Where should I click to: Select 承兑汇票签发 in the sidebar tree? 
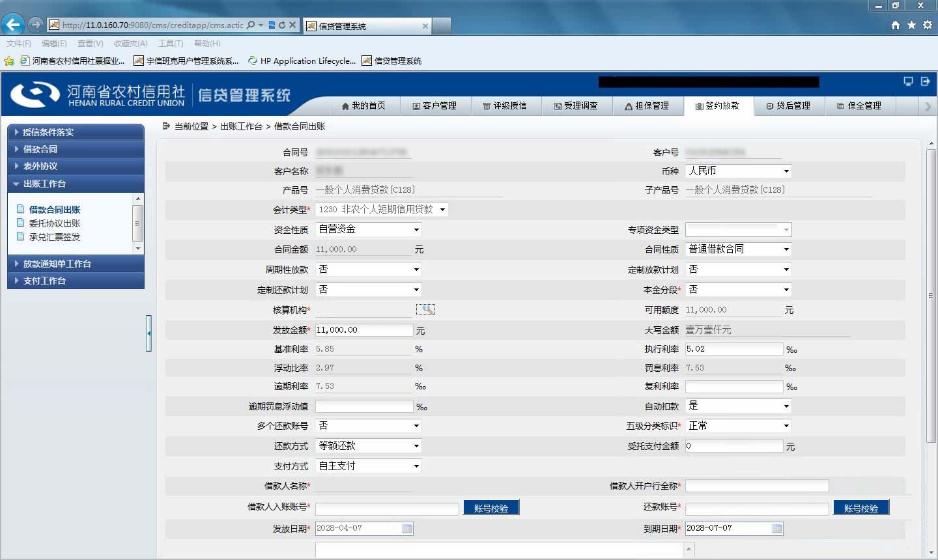click(55, 237)
